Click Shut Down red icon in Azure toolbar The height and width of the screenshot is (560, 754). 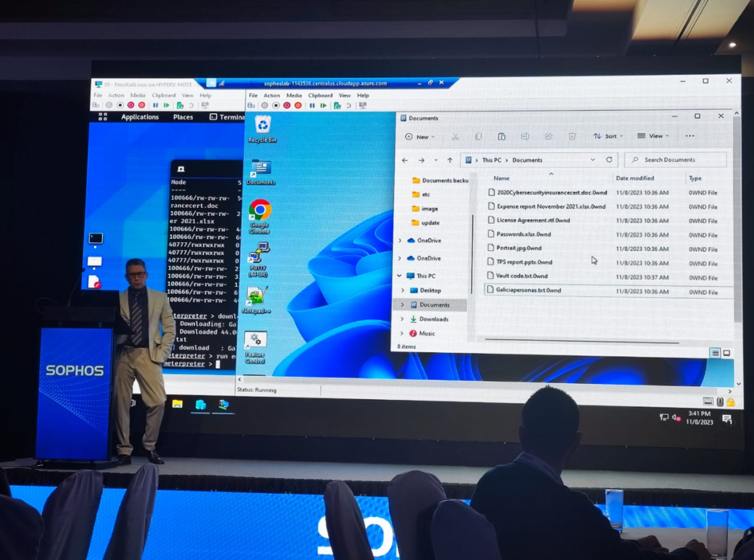coord(287,105)
